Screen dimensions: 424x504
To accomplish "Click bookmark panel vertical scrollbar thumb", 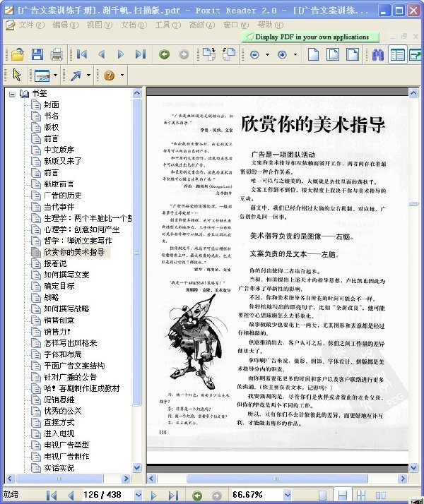I will click(137, 252).
